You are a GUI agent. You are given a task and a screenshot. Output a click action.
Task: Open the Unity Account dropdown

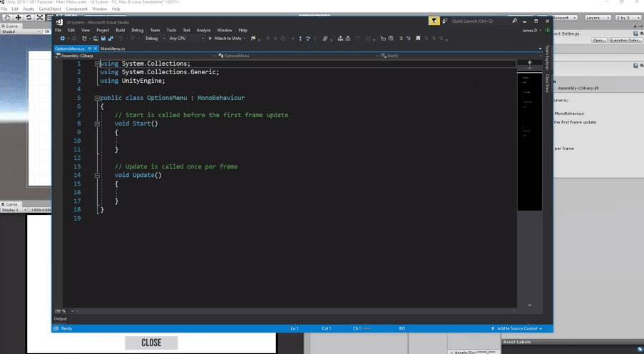[565, 18]
